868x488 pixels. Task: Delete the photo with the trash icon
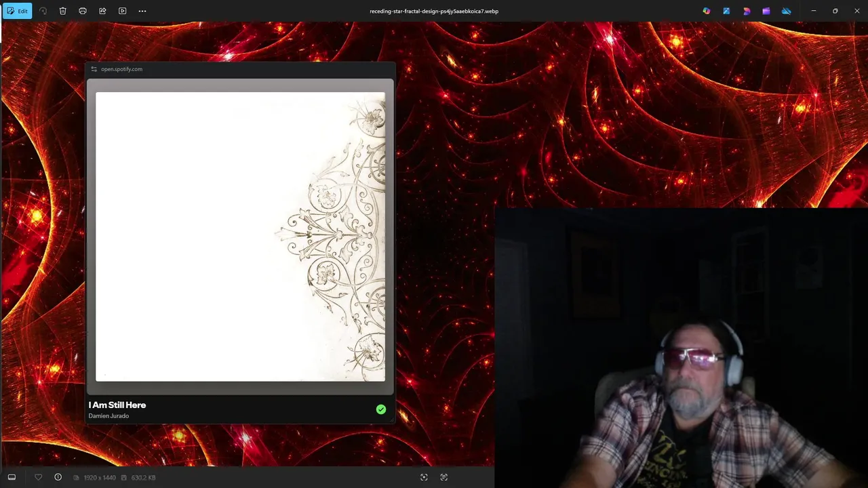62,11
